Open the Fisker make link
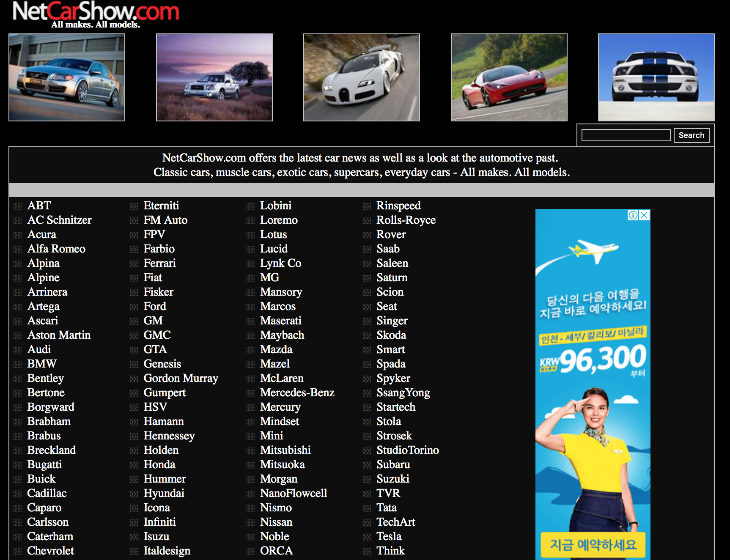The image size is (730, 560). point(159,292)
